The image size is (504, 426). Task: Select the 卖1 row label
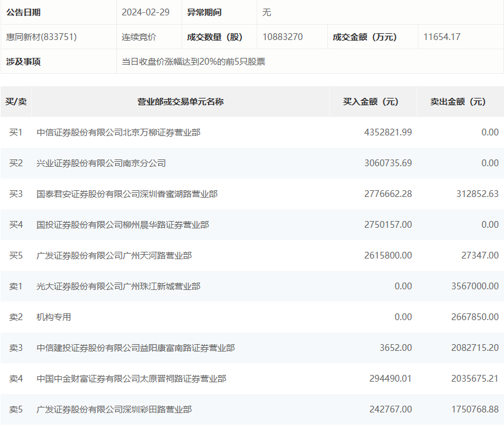16,286
